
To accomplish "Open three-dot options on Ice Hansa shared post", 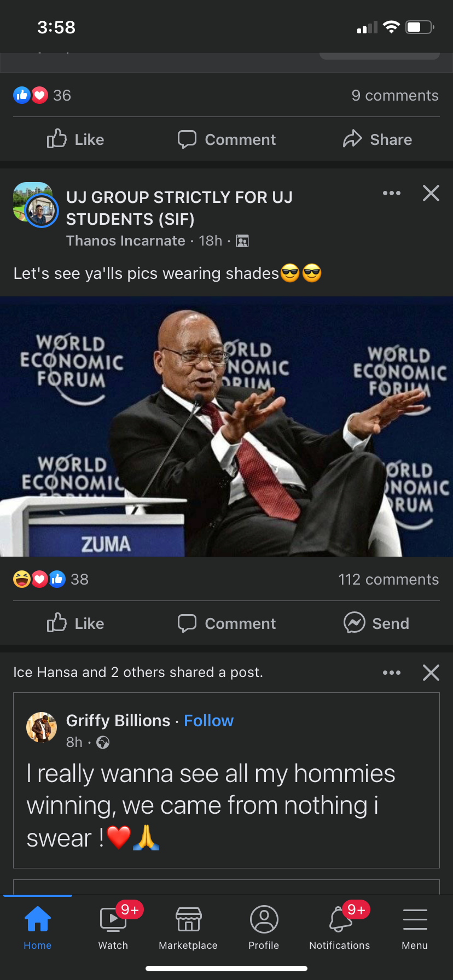I will (392, 673).
